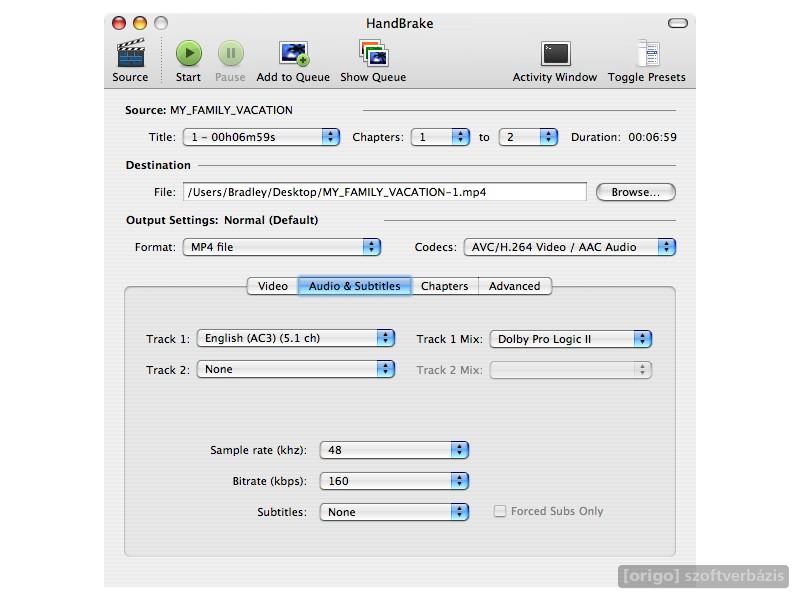
Task: Click the disabled Track 2 Mix dropdown
Action: point(571,369)
